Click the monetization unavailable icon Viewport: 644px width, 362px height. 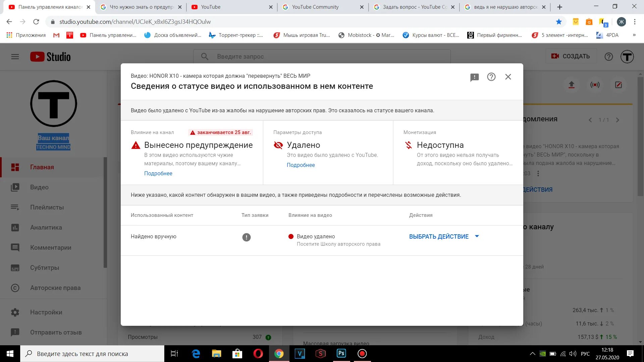(x=408, y=144)
